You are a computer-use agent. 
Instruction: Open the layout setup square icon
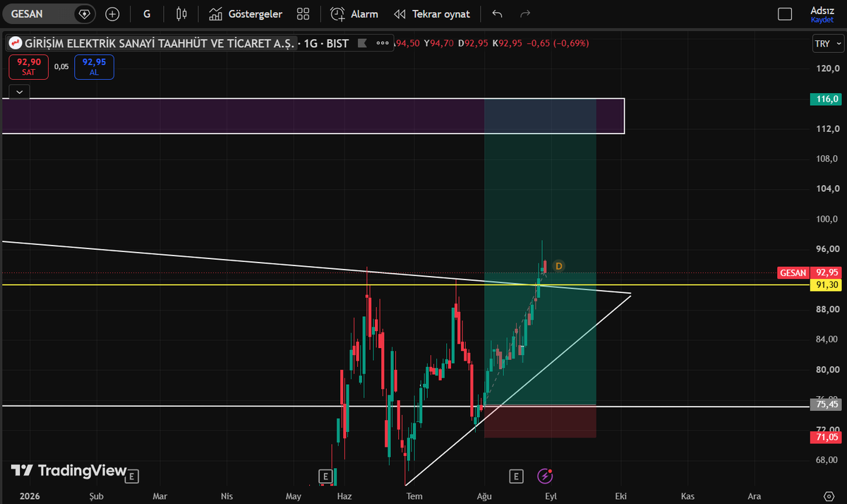[785, 13]
